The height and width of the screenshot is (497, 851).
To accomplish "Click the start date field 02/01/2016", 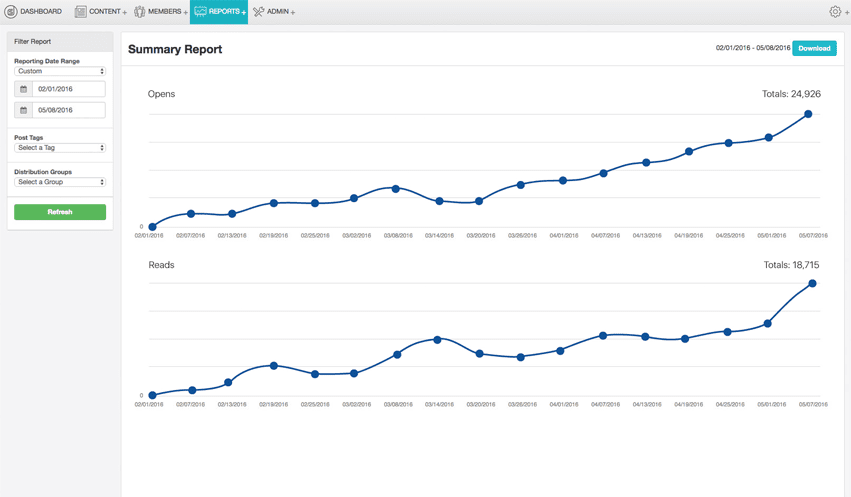I will pos(68,89).
